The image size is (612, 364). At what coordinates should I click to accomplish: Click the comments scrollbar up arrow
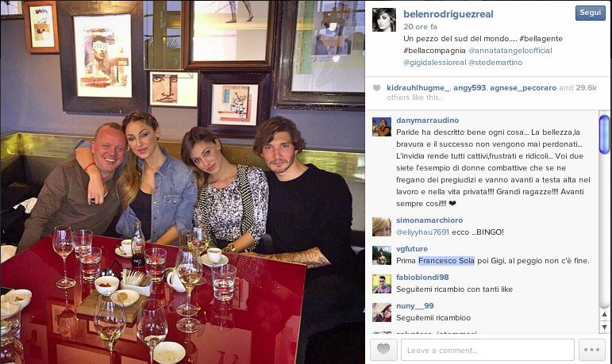click(x=604, y=315)
